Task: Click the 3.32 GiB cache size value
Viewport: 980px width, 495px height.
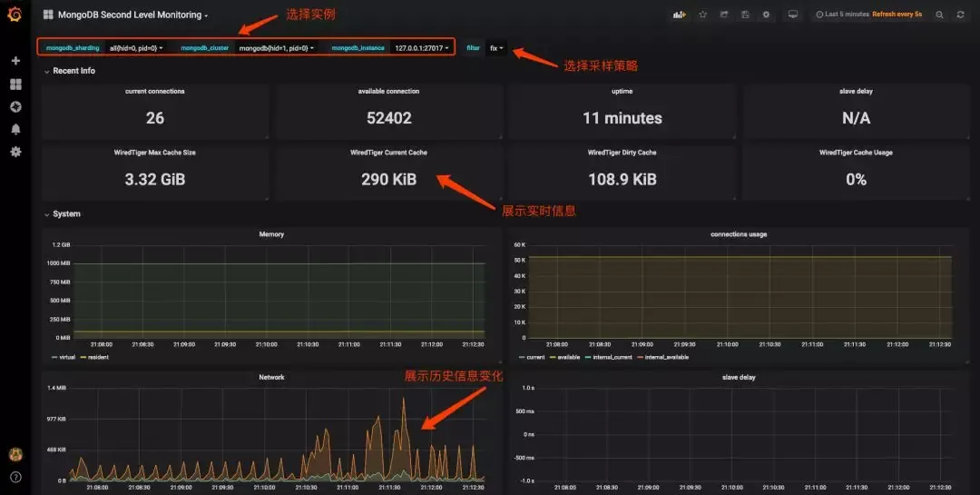Action: pyautogui.click(x=155, y=180)
